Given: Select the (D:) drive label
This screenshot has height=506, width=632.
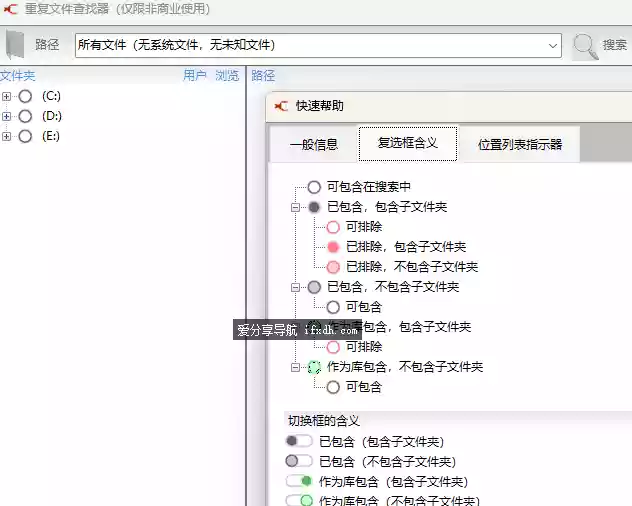Looking at the screenshot, I should coord(52,116).
